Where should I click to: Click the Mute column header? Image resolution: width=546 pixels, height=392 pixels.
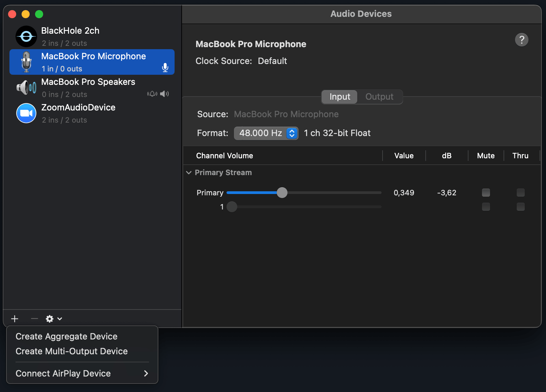coord(486,156)
